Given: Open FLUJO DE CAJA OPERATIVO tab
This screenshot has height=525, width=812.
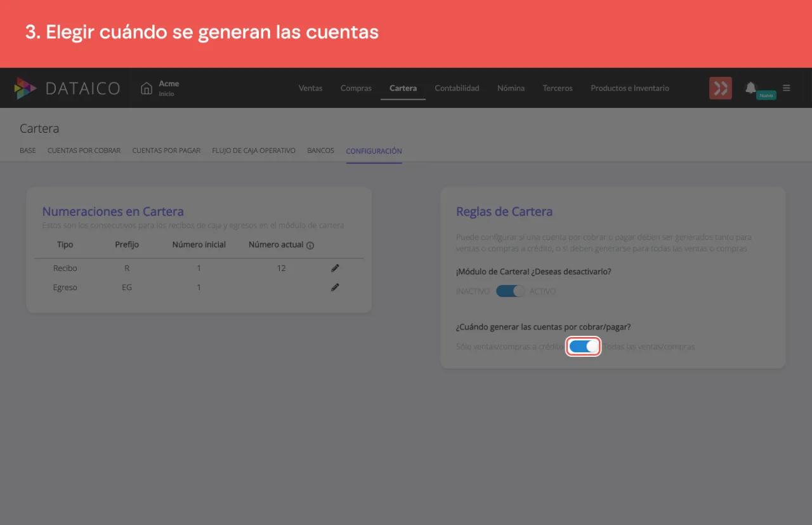Looking at the screenshot, I should pyautogui.click(x=254, y=151).
